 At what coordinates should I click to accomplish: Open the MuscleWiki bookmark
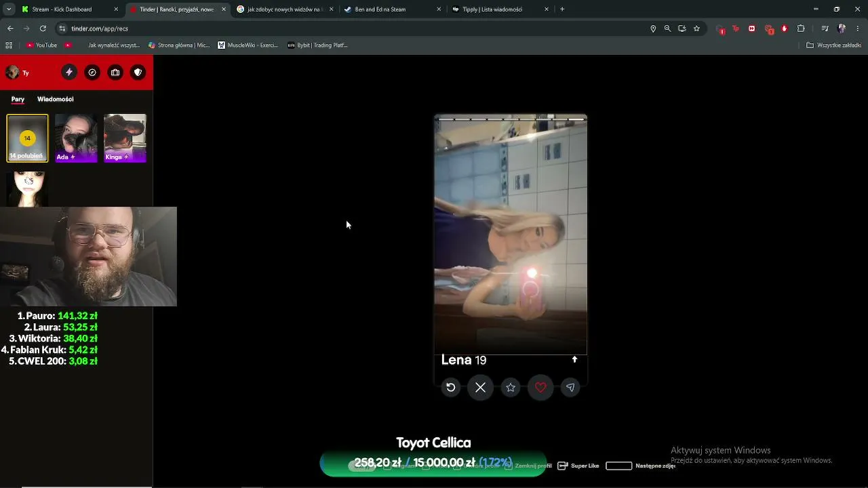point(248,45)
